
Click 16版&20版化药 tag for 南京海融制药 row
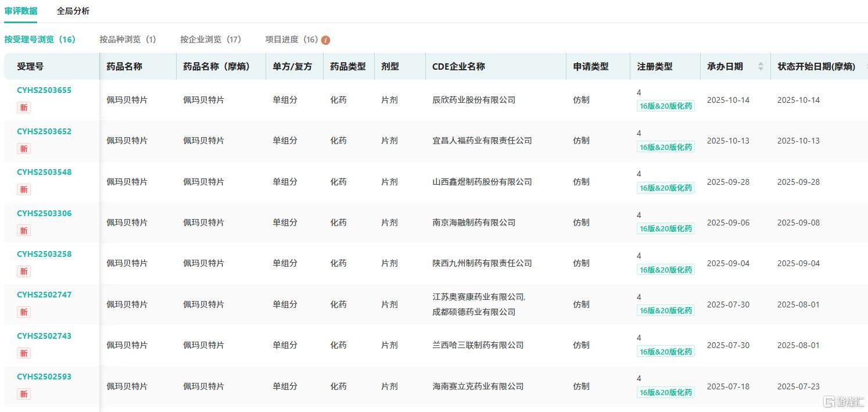point(665,229)
